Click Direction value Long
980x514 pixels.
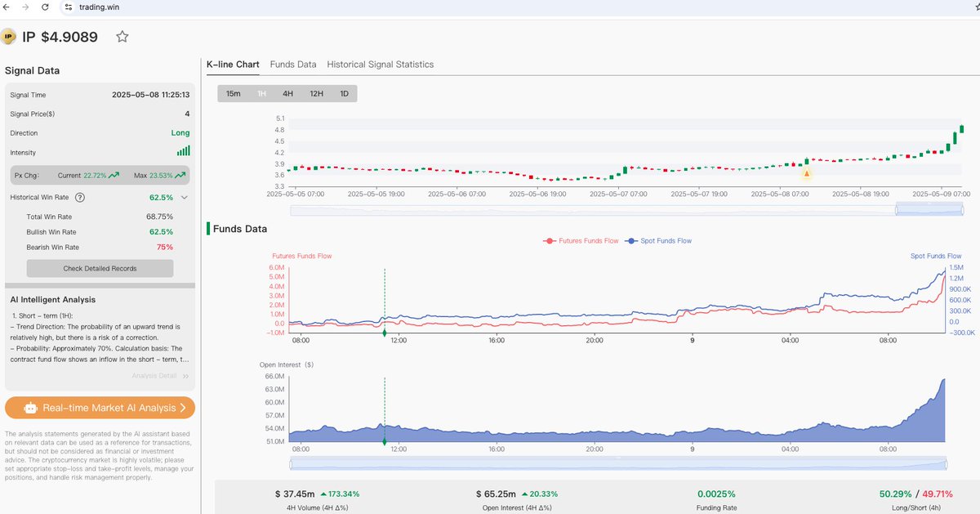[x=180, y=132]
